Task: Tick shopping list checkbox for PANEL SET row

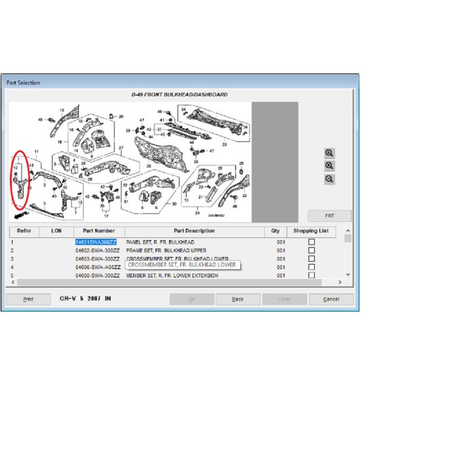Action: click(311, 242)
